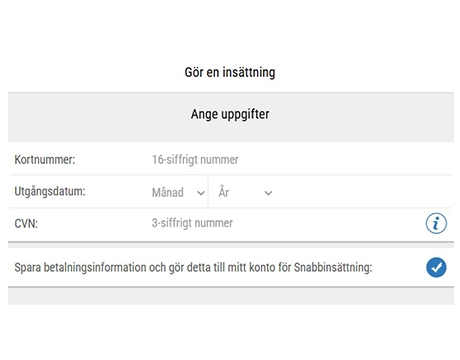Click the Utgångsdatum label
The image size is (460, 360).
pyautogui.click(x=50, y=192)
